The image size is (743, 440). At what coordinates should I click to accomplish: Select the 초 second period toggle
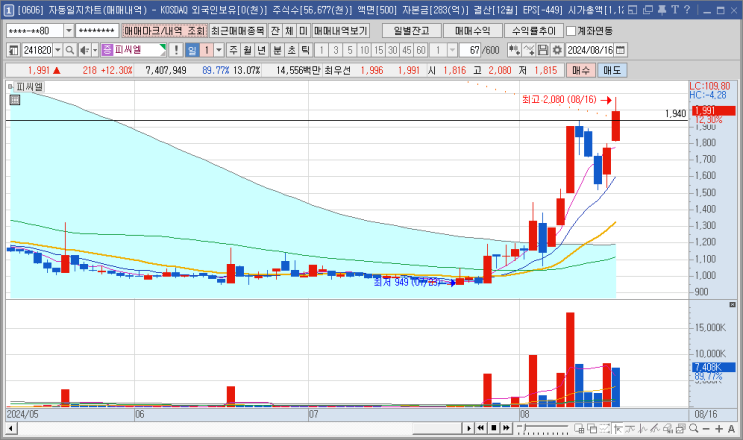click(x=292, y=50)
